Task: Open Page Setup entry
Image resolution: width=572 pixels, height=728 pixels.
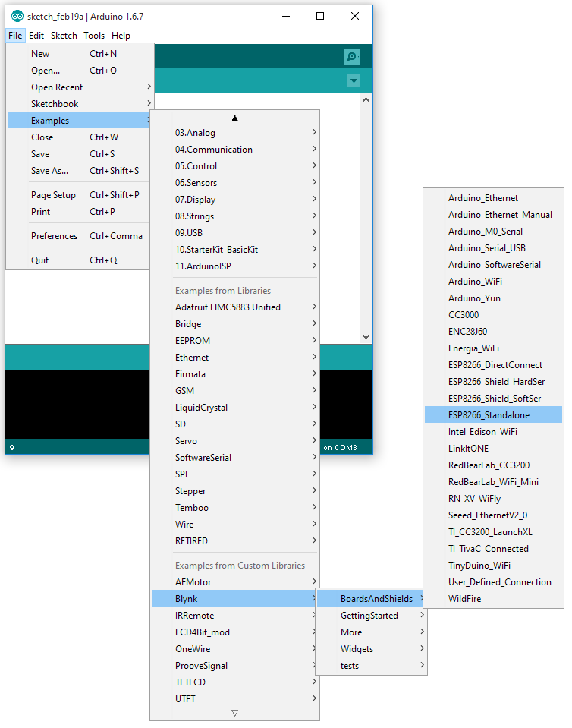Action: (79, 195)
